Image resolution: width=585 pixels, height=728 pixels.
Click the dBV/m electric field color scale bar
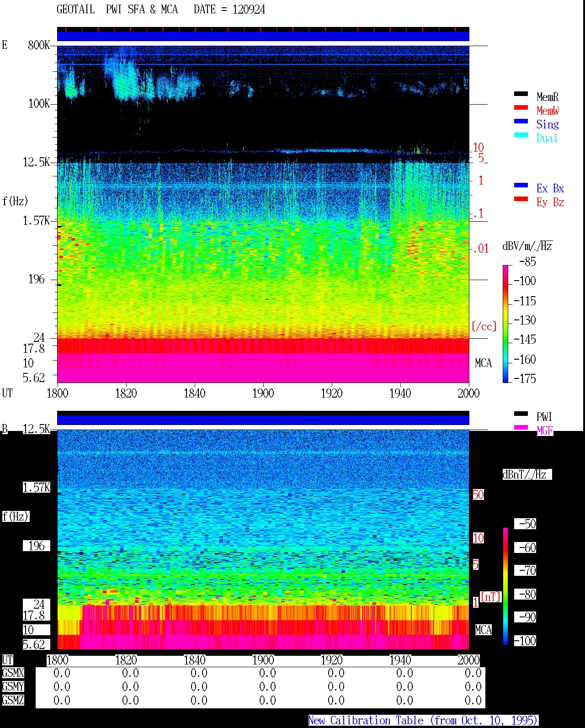coord(505,324)
